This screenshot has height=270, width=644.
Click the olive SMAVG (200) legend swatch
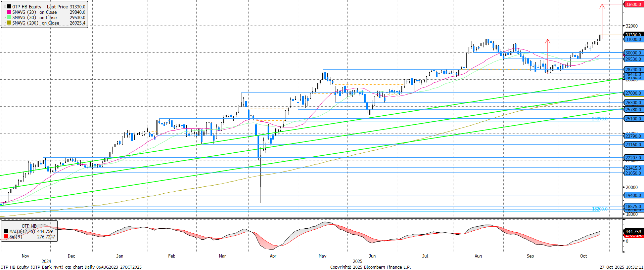tap(9, 23)
